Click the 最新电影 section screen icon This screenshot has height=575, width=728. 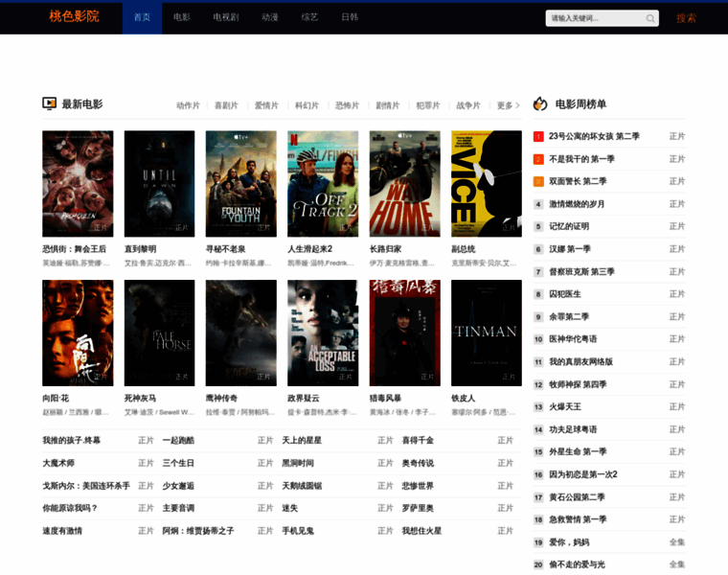pos(50,103)
